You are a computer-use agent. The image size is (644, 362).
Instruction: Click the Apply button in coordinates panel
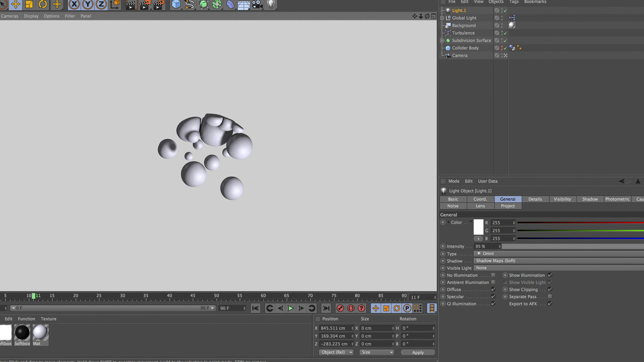(418, 353)
